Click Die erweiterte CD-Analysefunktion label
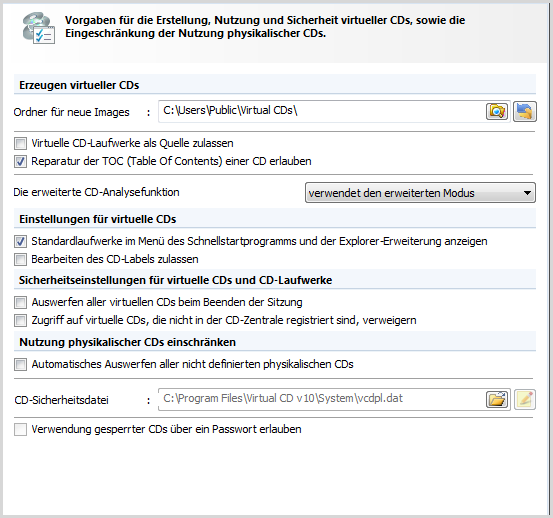This screenshot has width=553, height=518. [x=97, y=192]
